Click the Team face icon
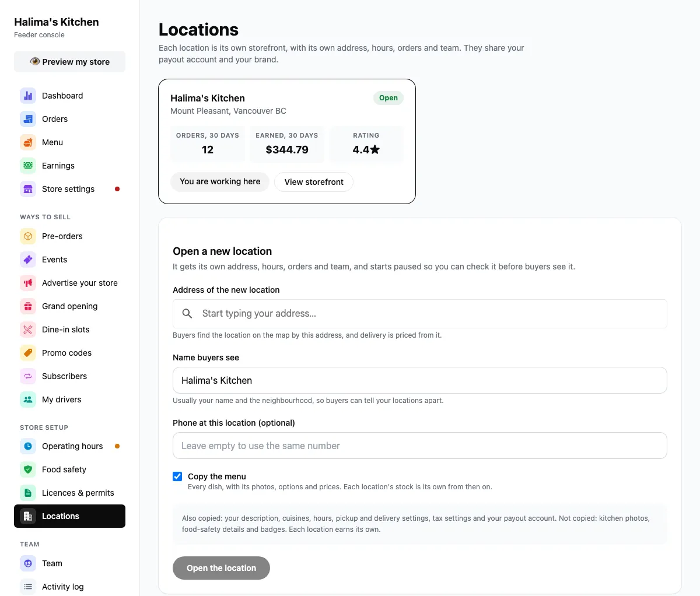Viewport: 700px width, 596px height. (x=28, y=563)
